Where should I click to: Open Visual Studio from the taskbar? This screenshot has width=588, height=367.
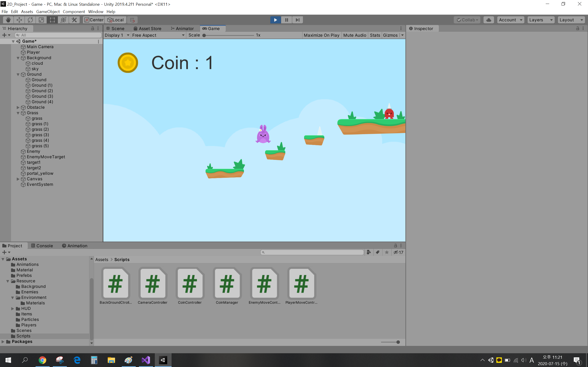[146, 360]
